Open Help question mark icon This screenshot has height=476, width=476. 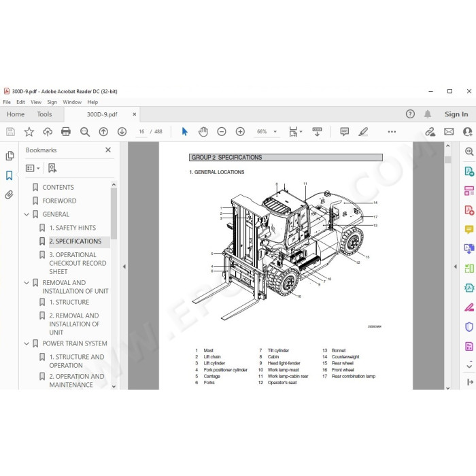[410, 114]
